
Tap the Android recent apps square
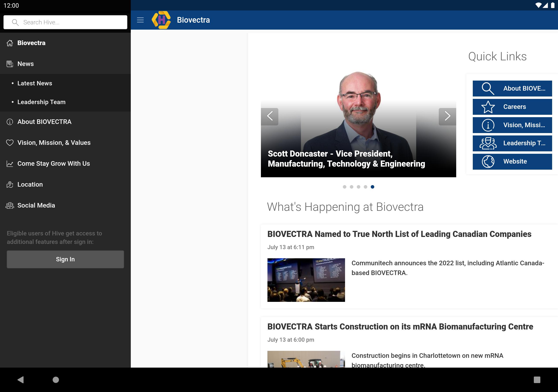pos(537,380)
